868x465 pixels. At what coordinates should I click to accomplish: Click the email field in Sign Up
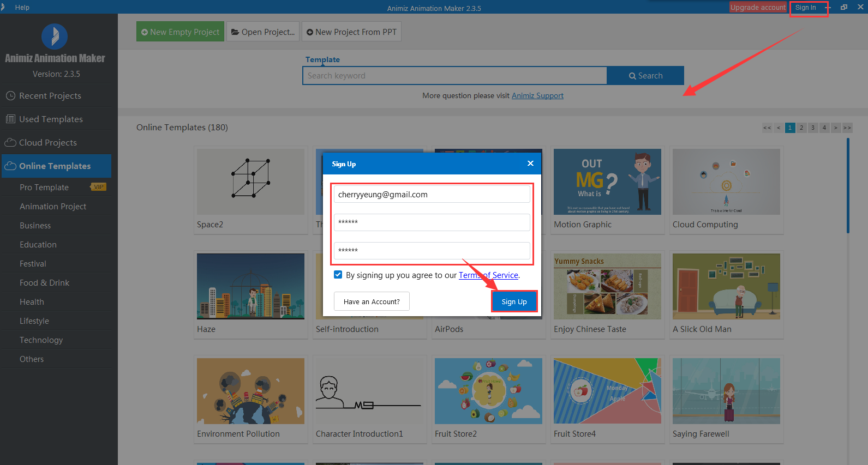pyautogui.click(x=432, y=195)
